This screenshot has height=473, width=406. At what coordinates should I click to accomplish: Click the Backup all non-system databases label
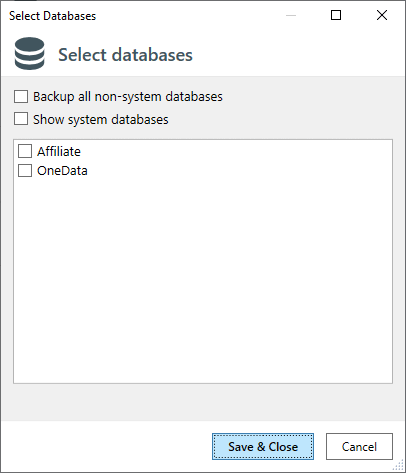[128, 97]
